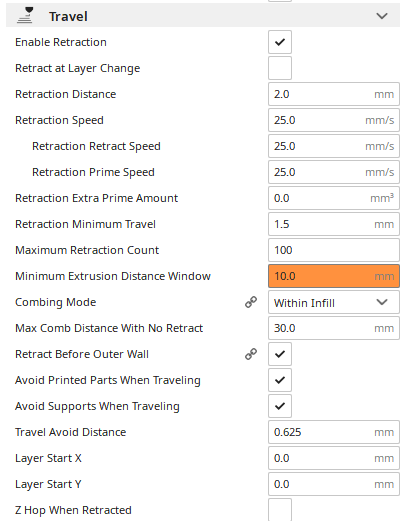Focus the Maximum Retraction Count field
Viewport: 404px width, 521px height.
coord(334,250)
